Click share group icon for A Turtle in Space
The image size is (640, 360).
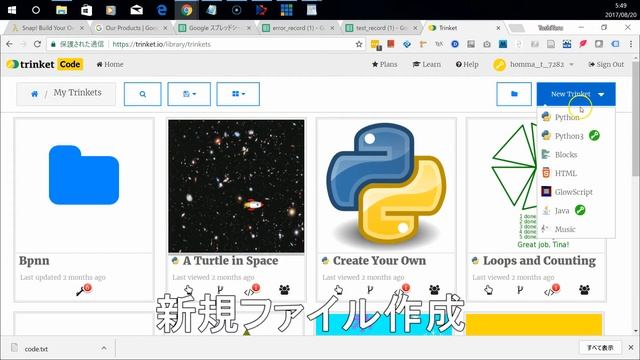click(x=284, y=290)
